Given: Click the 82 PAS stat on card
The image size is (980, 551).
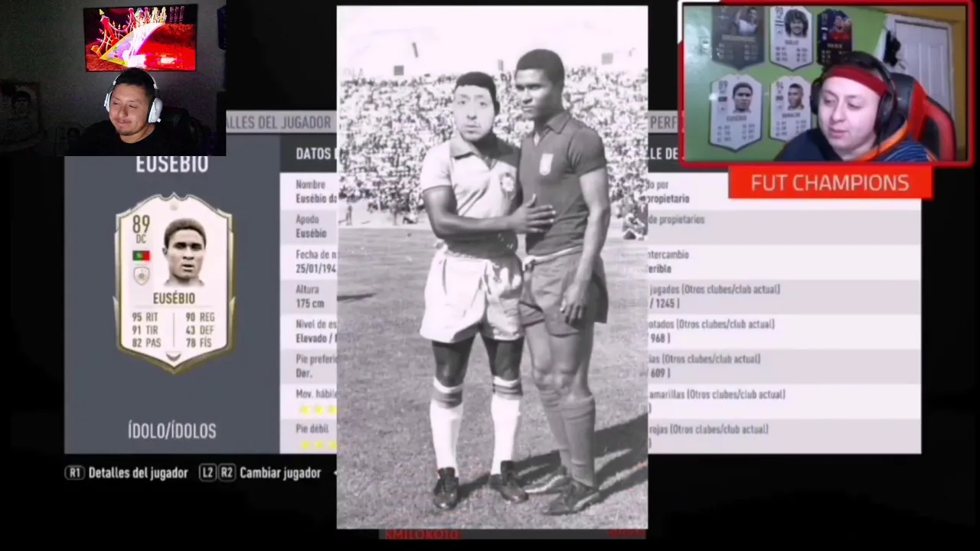Looking at the screenshot, I should 145,343.
